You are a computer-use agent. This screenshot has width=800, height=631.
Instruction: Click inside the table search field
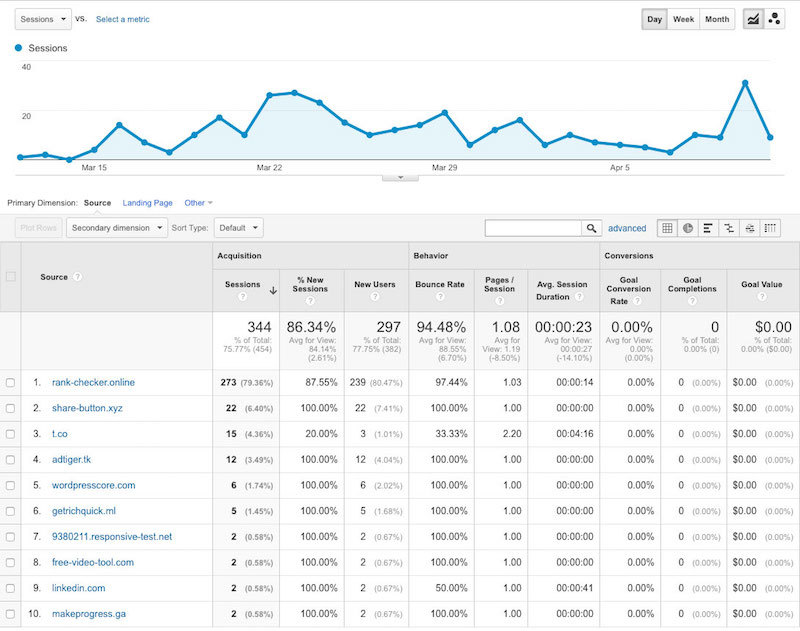533,228
